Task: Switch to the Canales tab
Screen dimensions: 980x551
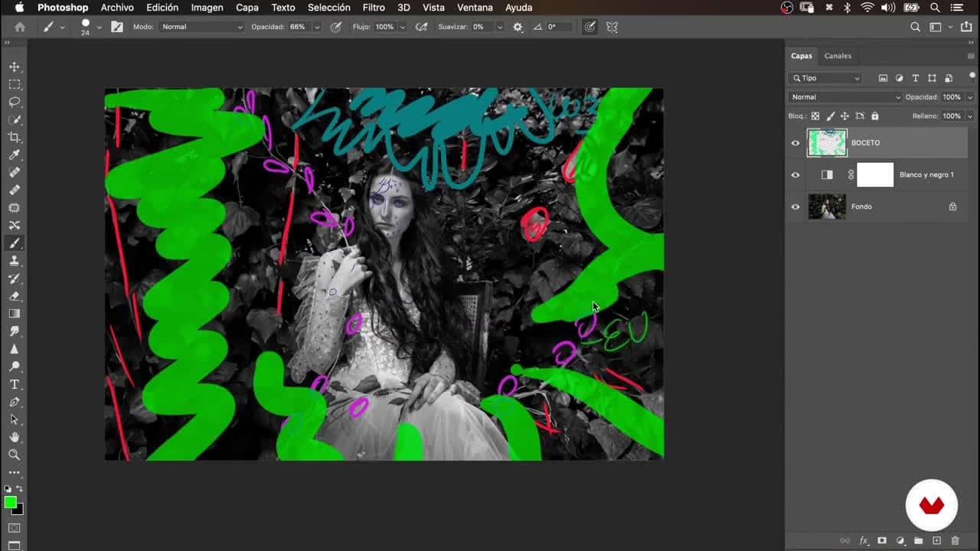Action: tap(838, 56)
